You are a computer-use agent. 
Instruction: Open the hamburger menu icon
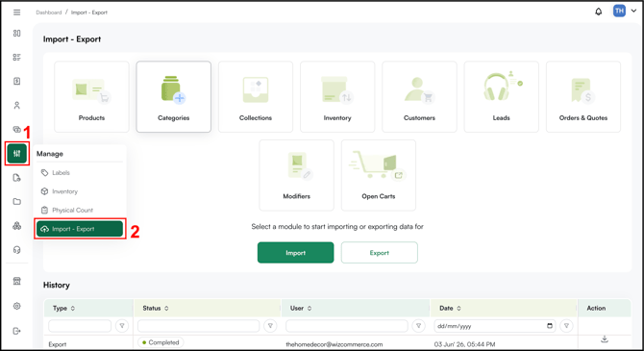click(x=17, y=13)
